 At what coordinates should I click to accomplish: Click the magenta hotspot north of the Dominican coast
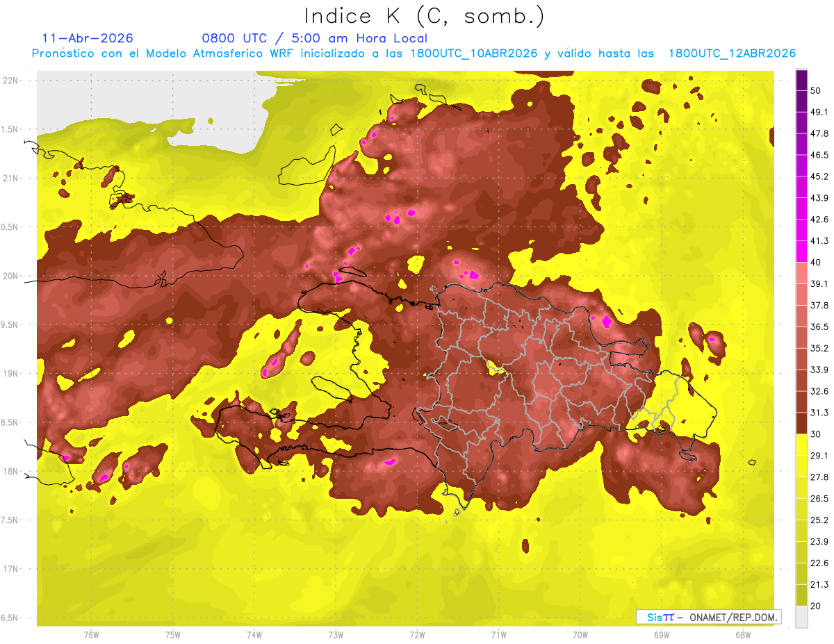point(473,274)
